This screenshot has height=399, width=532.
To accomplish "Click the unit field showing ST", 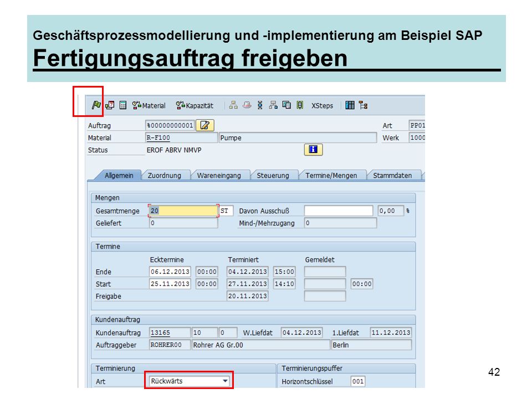I will click(x=226, y=211).
